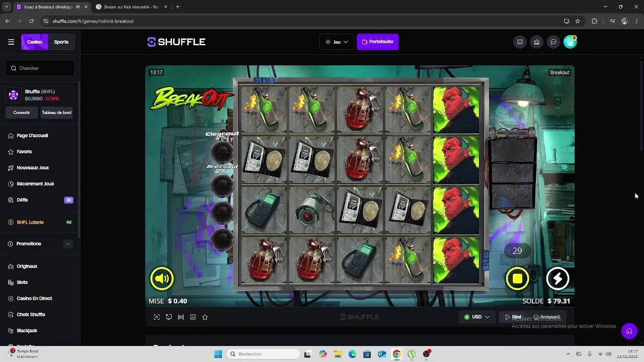Open Originaux in the sidebar
Image resolution: width=644 pixels, height=362 pixels.
(27, 266)
